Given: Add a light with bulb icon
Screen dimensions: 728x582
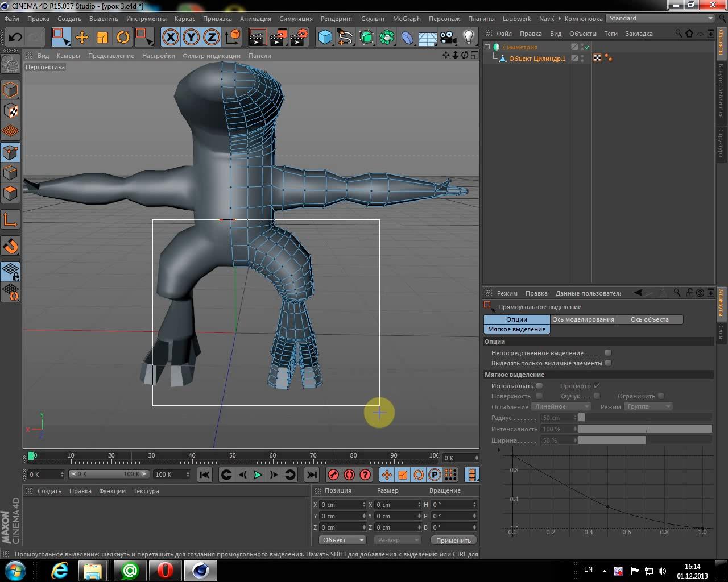Looking at the screenshot, I should [x=469, y=38].
